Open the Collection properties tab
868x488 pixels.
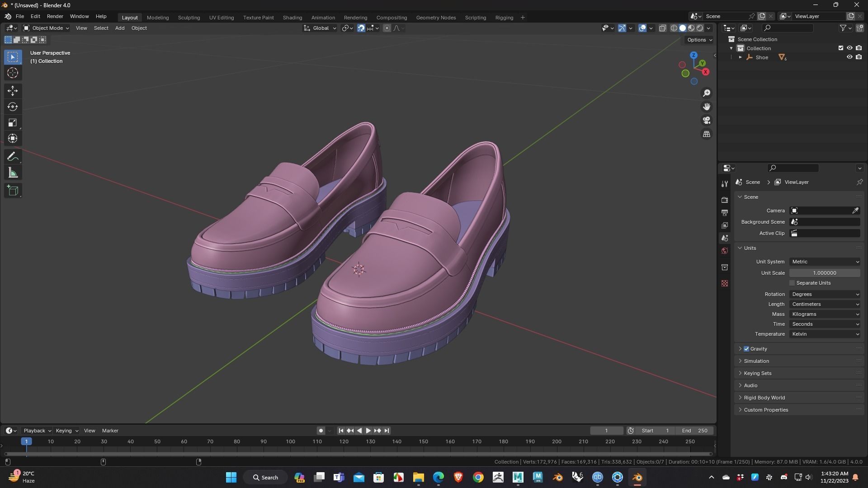pos(725,267)
